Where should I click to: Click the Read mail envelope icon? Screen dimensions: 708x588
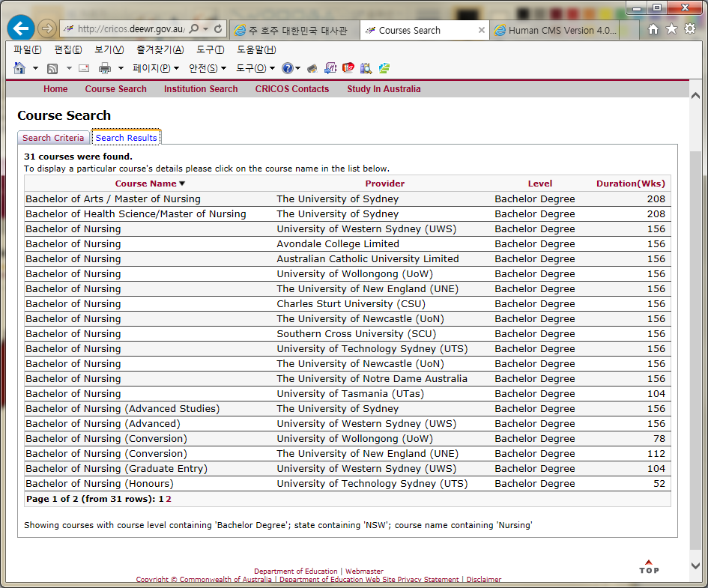point(84,68)
